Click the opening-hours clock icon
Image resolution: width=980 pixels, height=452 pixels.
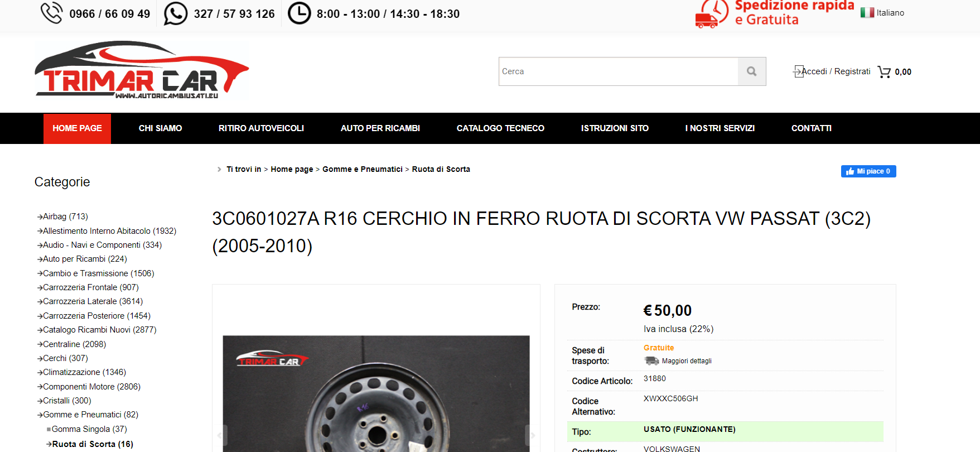299,13
